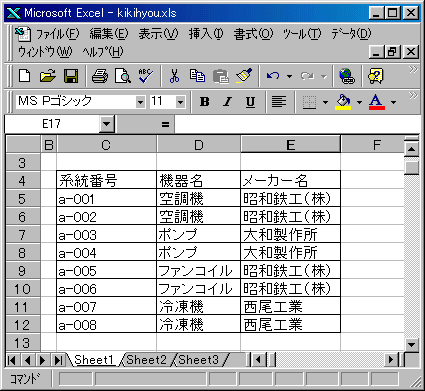The image size is (425, 391).
Task: Run the ABC spell check icon
Action: click(146, 76)
